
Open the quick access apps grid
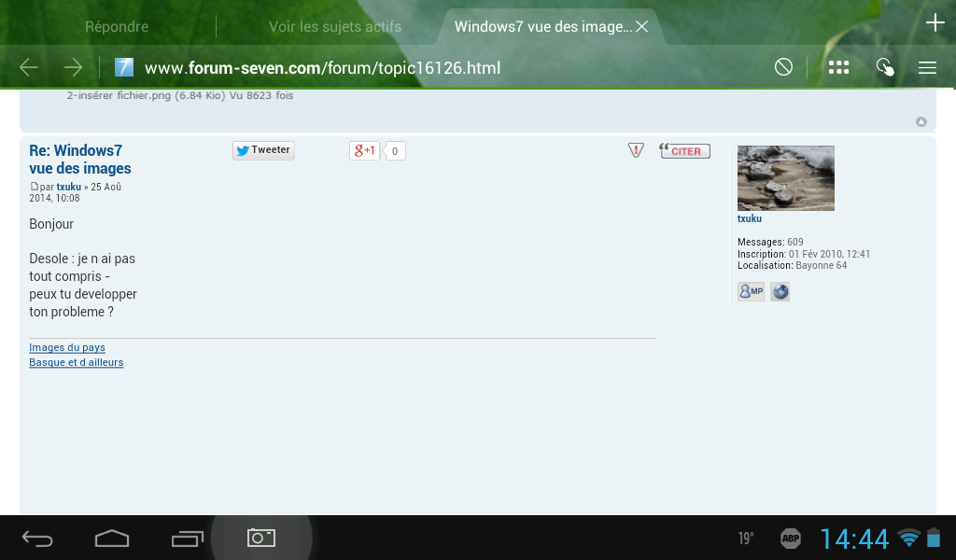click(x=838, y=66)
